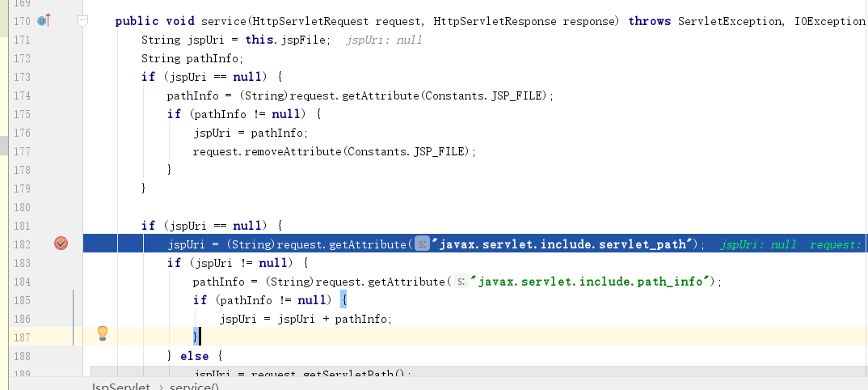
Task: Click the overridden method gutter icon at line 170
Action: coord(44,21)
